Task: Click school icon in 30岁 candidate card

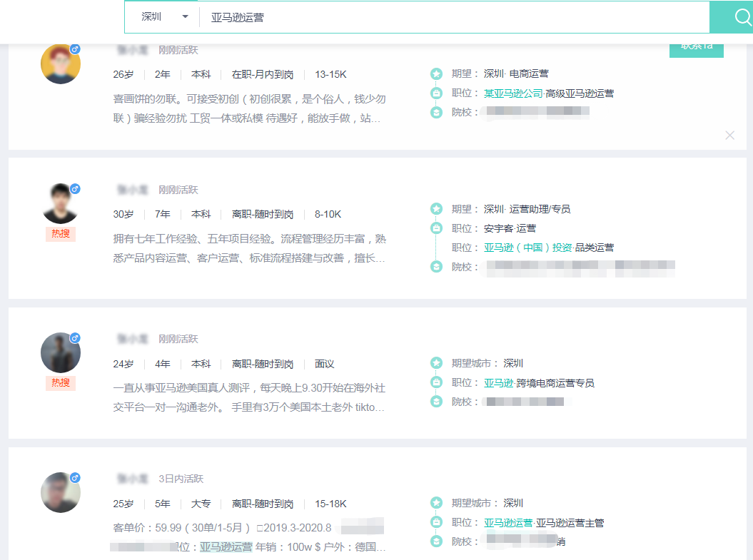Action: [436, 267]
